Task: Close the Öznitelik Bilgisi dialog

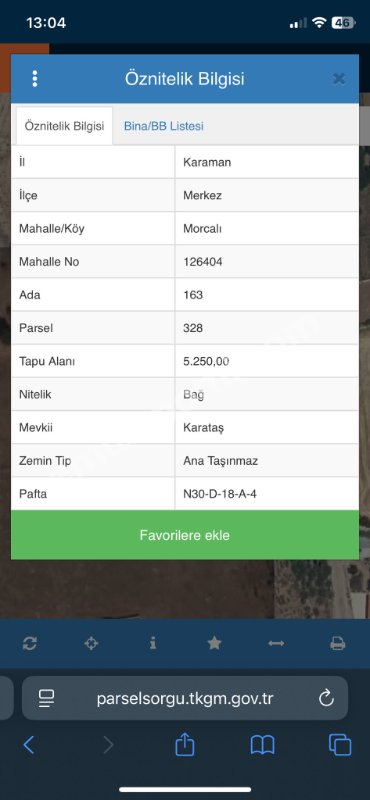Action: coord(339,79)
